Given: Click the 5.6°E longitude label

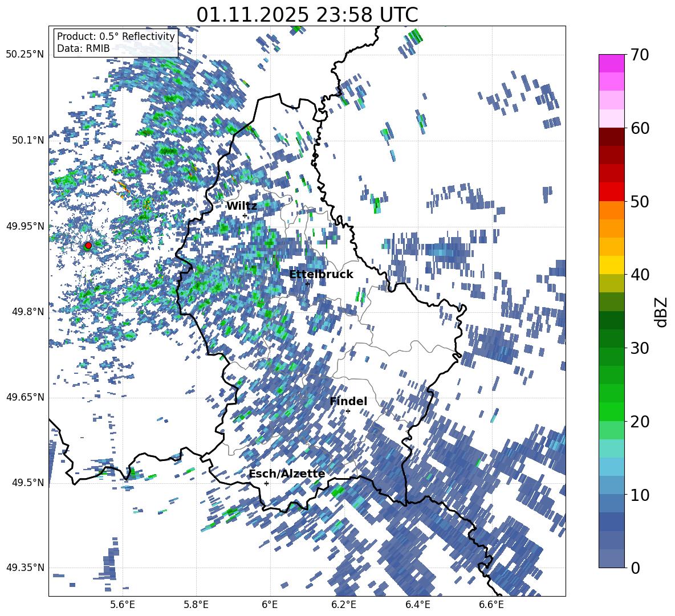Looking at the screenshot, I should point(123,605).
